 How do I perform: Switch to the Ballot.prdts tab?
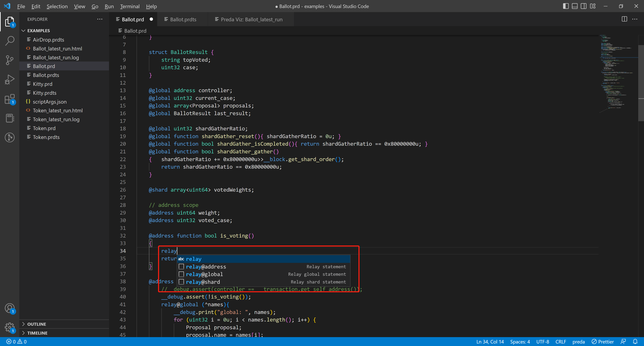(x=182, y=19)
